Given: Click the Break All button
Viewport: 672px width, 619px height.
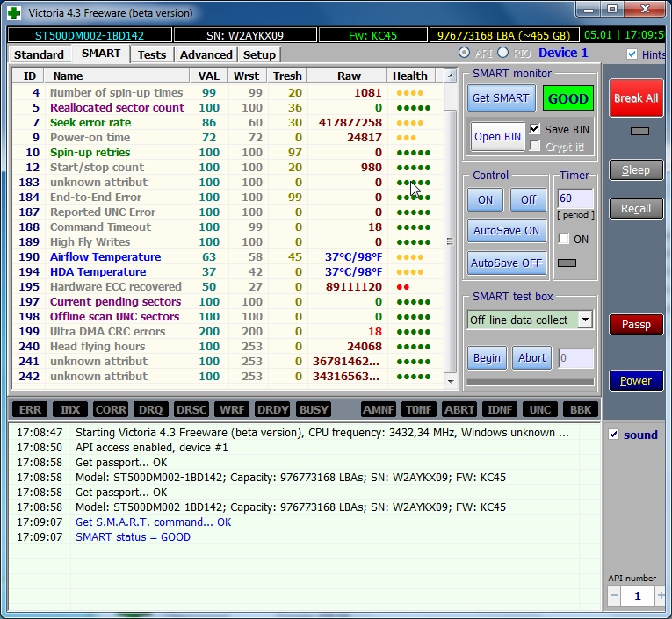Looking at the screenshot, I should point(636,98).
